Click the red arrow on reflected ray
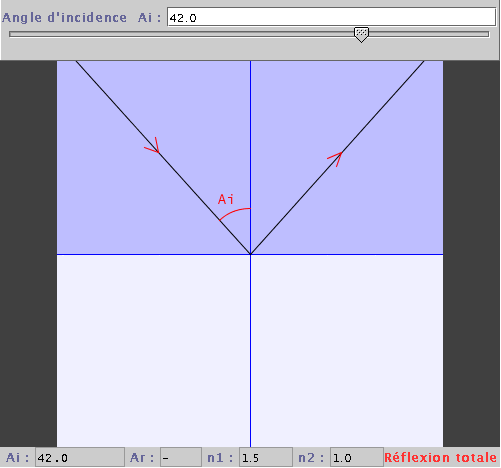Viewport: 501px width, 468px height. point(335,159)
